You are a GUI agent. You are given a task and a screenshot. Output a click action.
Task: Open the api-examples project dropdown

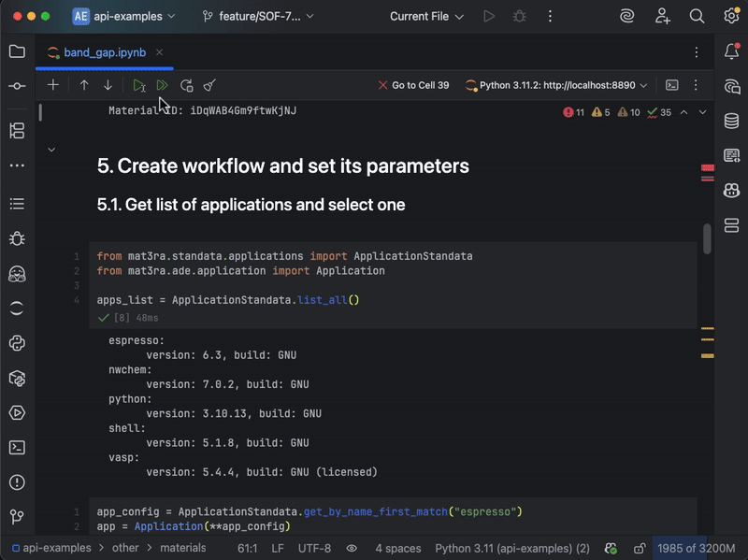tap(124, 16)
